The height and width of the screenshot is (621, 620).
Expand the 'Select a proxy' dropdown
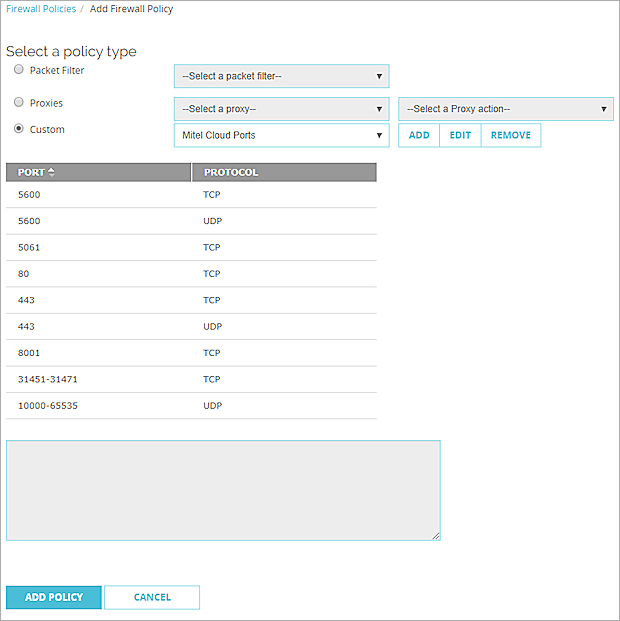click(x=281, y=109)
